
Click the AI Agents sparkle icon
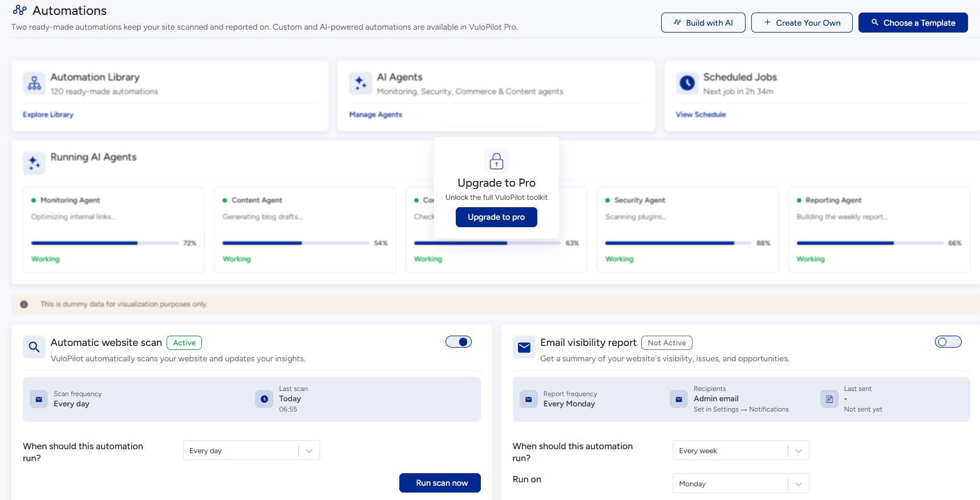[x=361, y=83]
